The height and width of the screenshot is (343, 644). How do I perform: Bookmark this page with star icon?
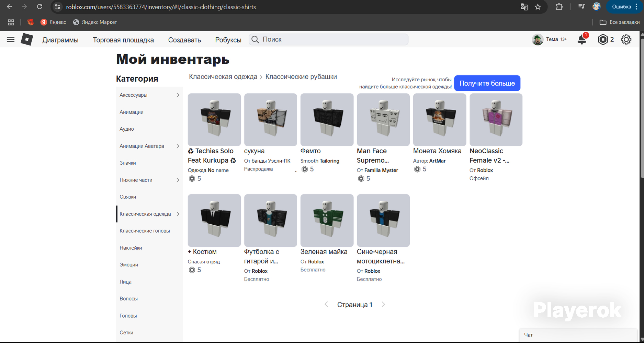click(x=538, y=7)
